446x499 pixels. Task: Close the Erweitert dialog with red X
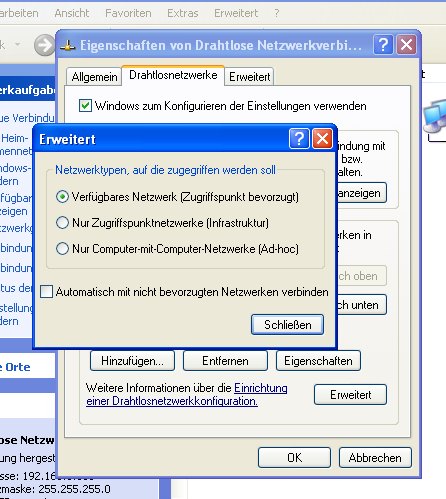pyautogui.click(x=322, y=138)
